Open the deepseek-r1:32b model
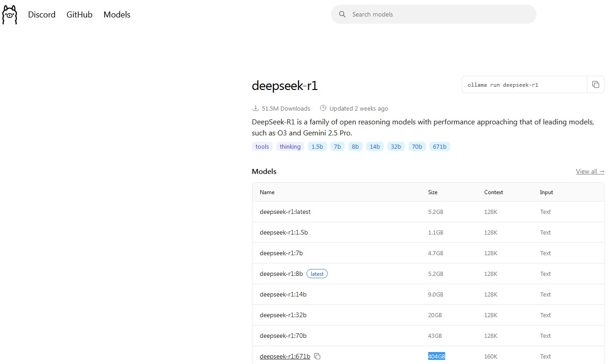This screenshot has width=615, height=364. pos(283,315)
